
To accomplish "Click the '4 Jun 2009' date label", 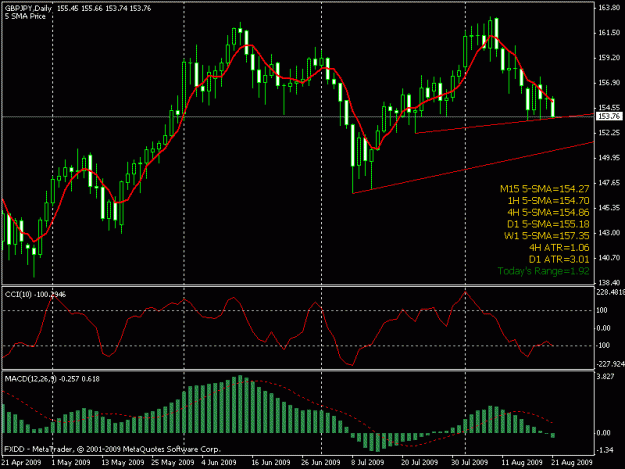I will [219, 462].
